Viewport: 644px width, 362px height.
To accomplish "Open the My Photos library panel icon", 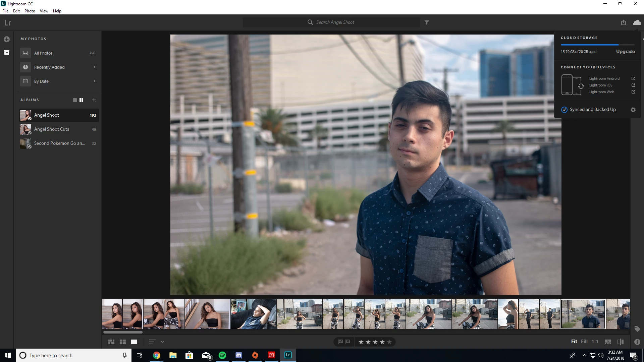I will tap(7, 53).
